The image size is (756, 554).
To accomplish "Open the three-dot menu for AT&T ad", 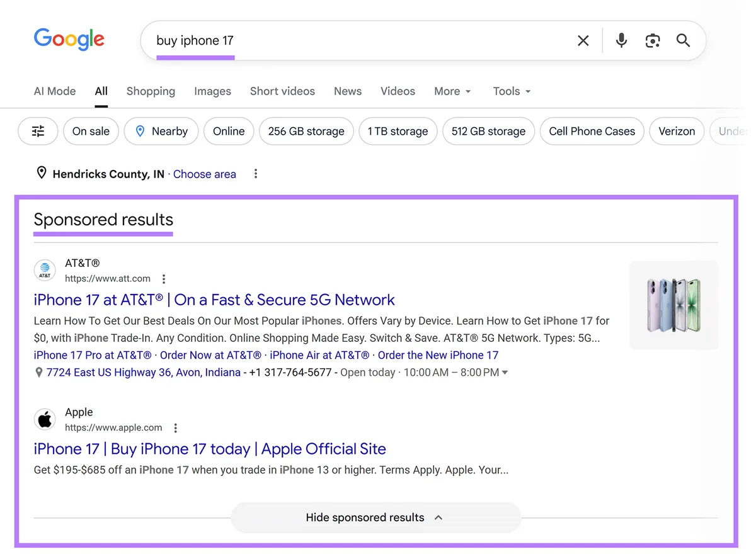I will coord(164,279).
